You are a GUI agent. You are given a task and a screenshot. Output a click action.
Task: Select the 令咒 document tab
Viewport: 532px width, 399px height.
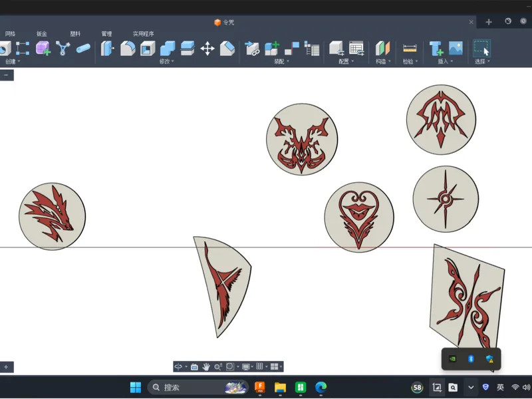224,23
